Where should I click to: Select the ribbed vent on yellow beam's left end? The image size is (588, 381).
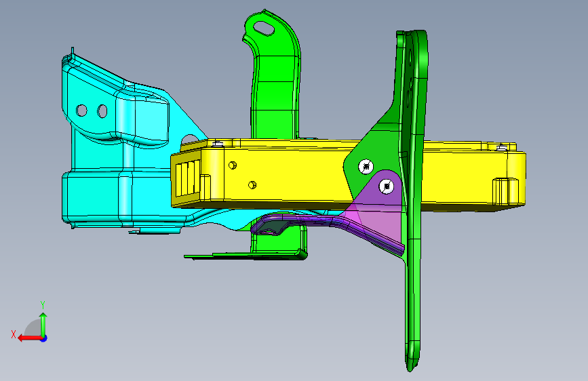tap(189, 178)
